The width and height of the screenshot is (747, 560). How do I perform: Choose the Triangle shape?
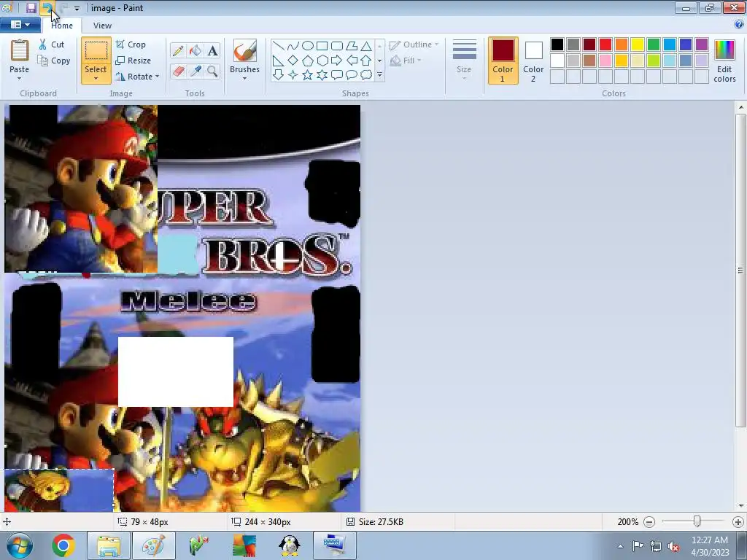pos(366,46)
